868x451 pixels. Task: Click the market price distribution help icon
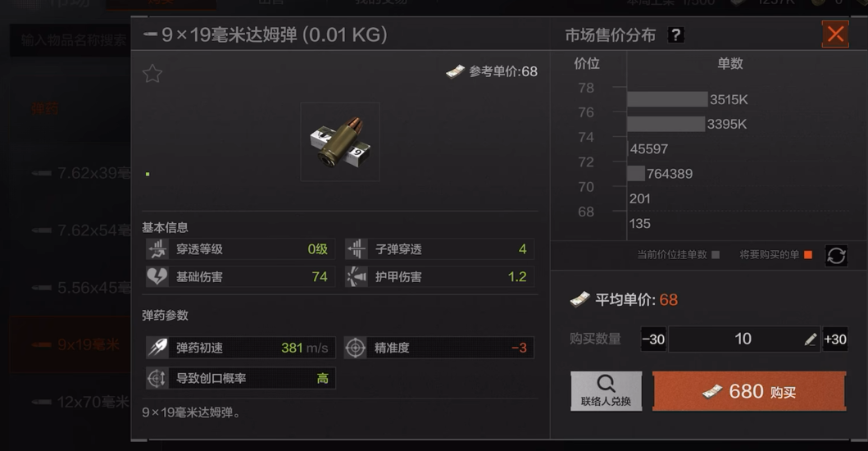pyautogui.click(x=675, y=35)
